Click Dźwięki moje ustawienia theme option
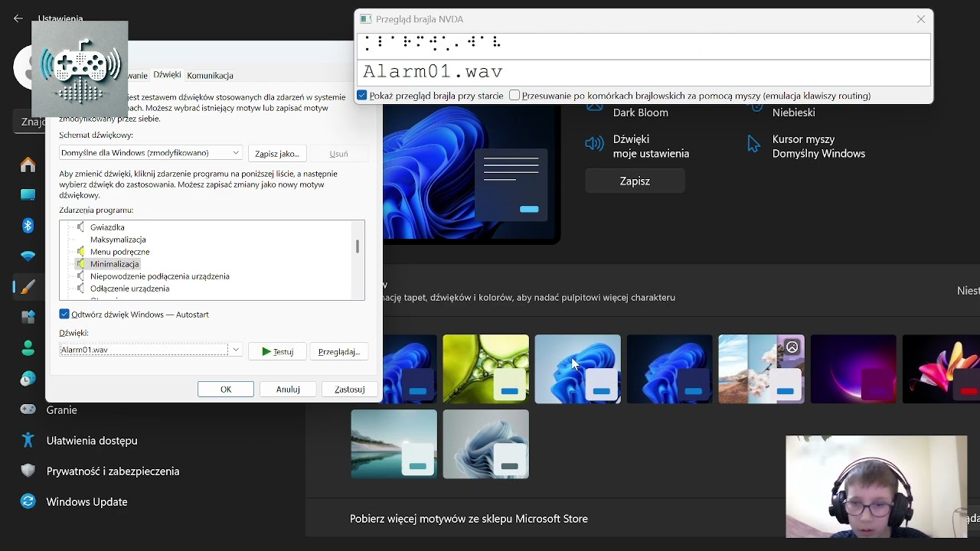This screenshot has width=980, height=551. [x=637, y=146]
